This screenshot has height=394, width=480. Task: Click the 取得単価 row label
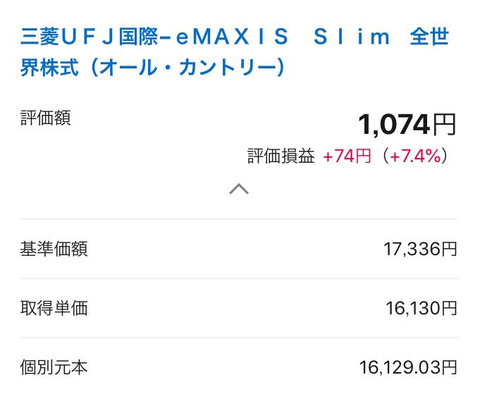[54, 308]
